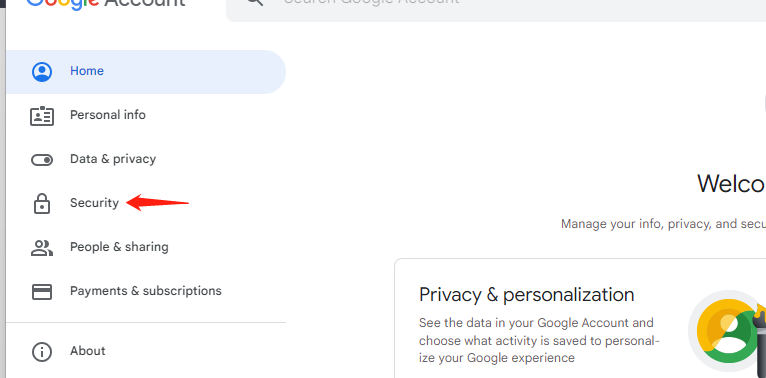
Task: Open Personal info from the sidebar
Action: pos(108,115)
